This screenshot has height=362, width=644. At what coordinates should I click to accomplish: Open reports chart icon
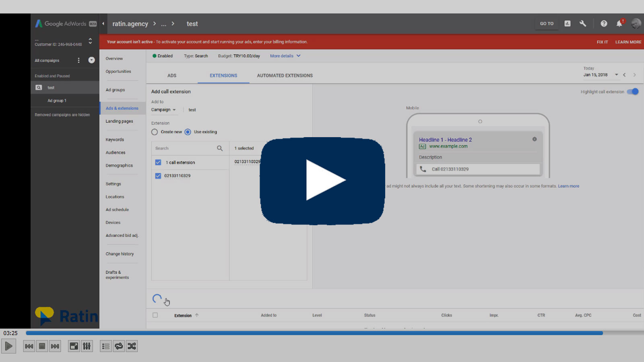point(568,24)
